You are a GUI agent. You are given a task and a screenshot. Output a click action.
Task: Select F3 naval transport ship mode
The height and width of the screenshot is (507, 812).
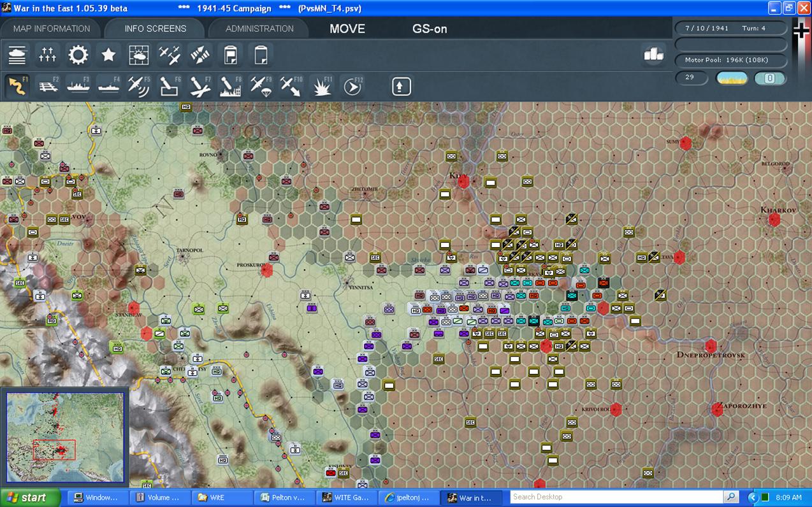coord(78,86)
